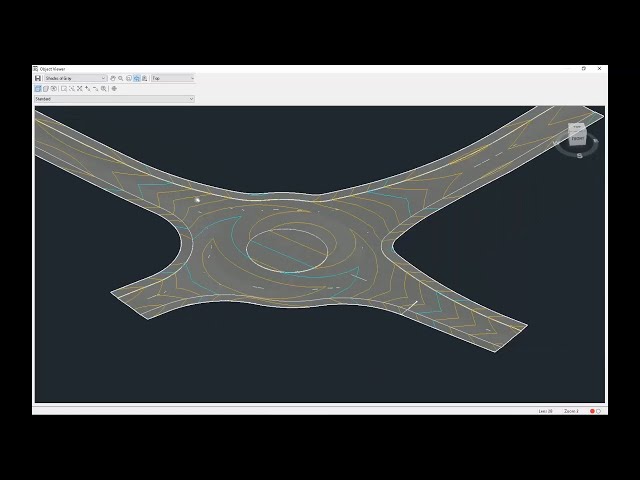Click the FRONT face of the ViewCube
640x480 pixels.
click(x=577, y=139)
